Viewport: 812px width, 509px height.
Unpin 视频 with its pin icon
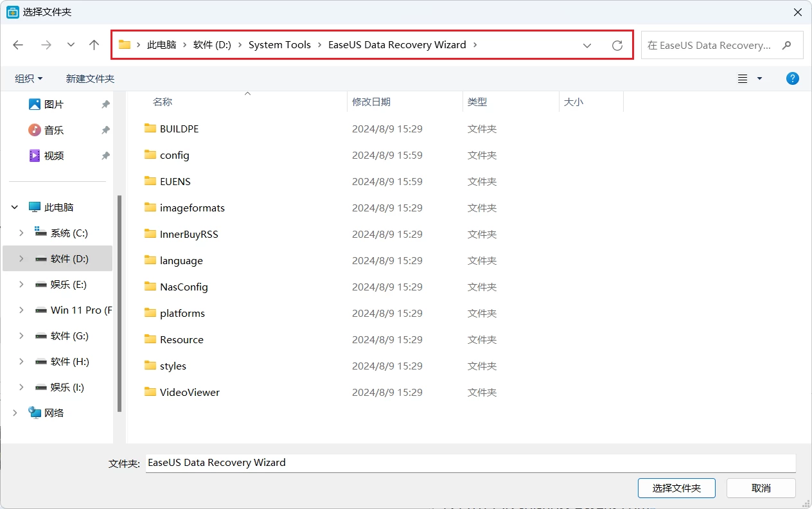(105, 156)
